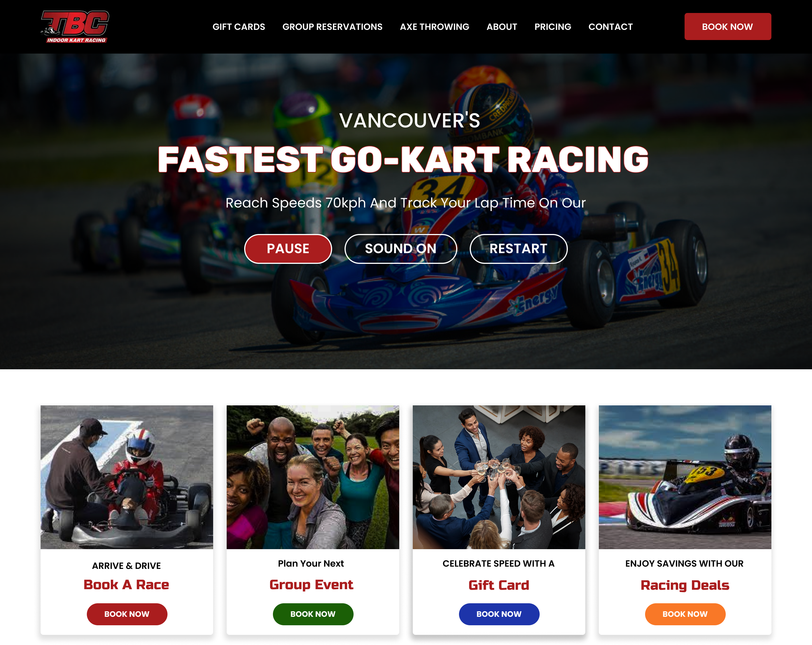
Task: Open the group of friends cheering photo
Action: (x=313, y=477)
